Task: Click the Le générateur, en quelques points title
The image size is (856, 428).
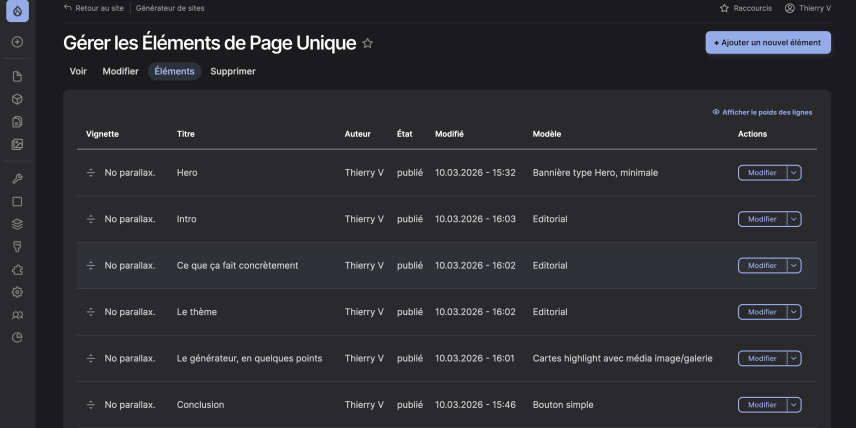Action: point(249,359)
